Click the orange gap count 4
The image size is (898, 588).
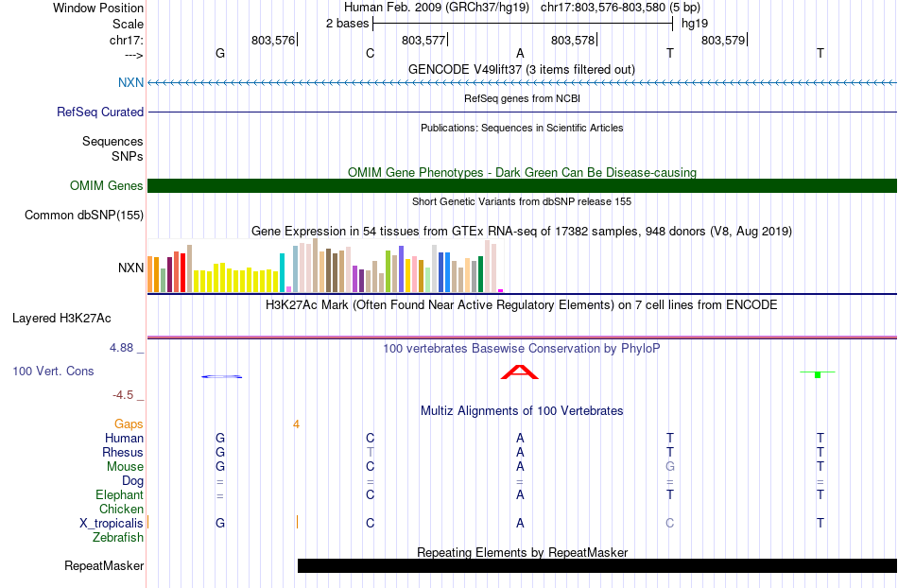point(296,424)
